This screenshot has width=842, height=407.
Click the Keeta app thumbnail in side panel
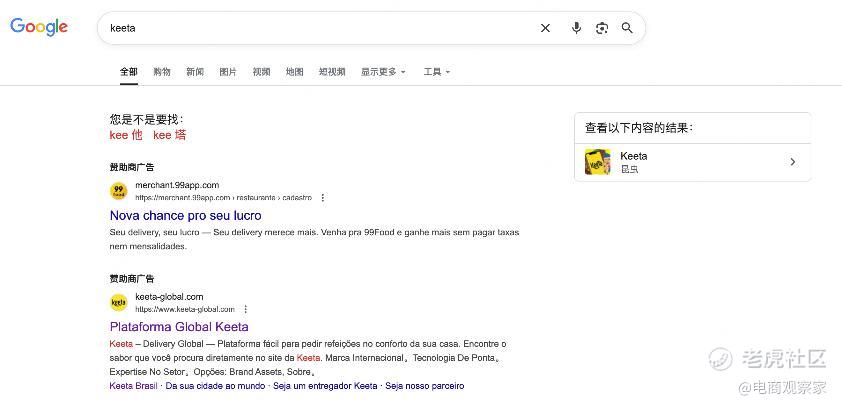598,162
